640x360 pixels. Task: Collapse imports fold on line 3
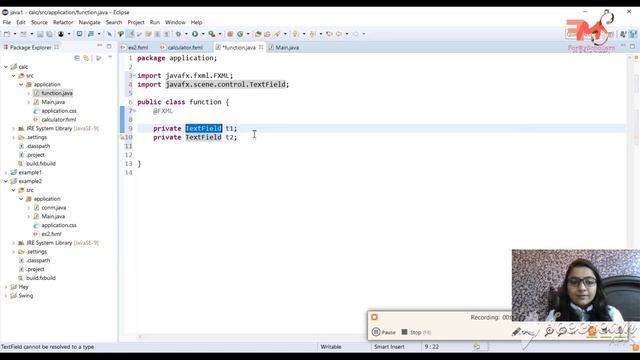point(134,76)
